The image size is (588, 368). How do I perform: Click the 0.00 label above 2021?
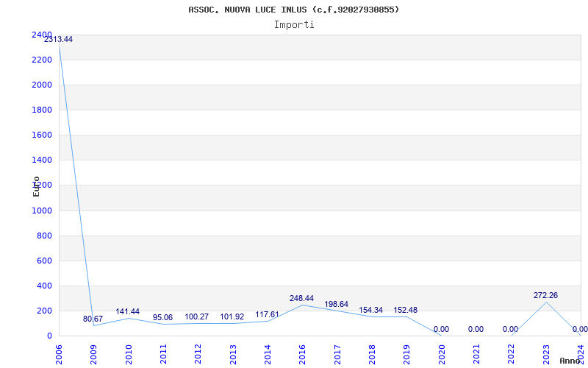coord(476,329)
